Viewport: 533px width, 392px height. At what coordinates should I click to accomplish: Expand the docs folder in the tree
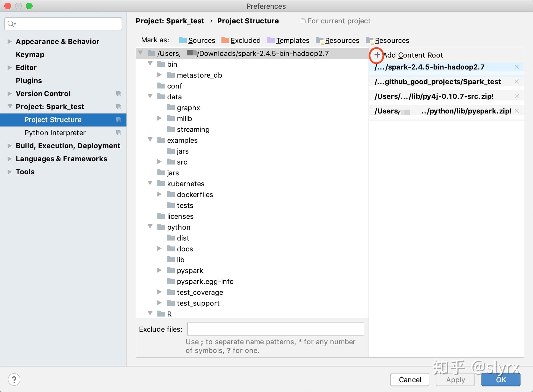[x=159, y=248]
